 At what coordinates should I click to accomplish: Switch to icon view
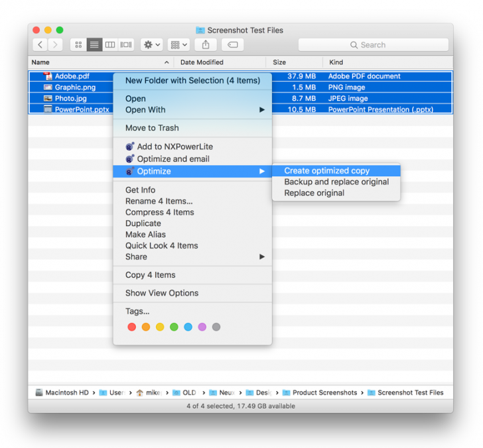[x=78, y=45]
